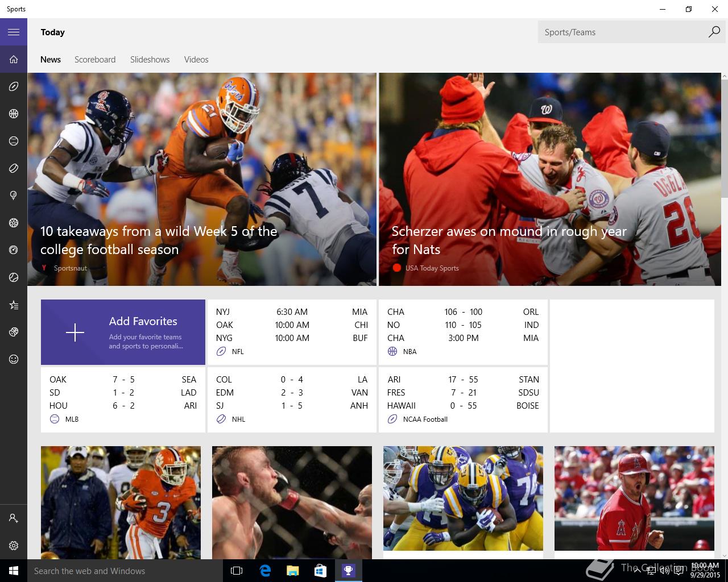
Task: Click Search the web and Windows box
Action: tap(125, 571)
